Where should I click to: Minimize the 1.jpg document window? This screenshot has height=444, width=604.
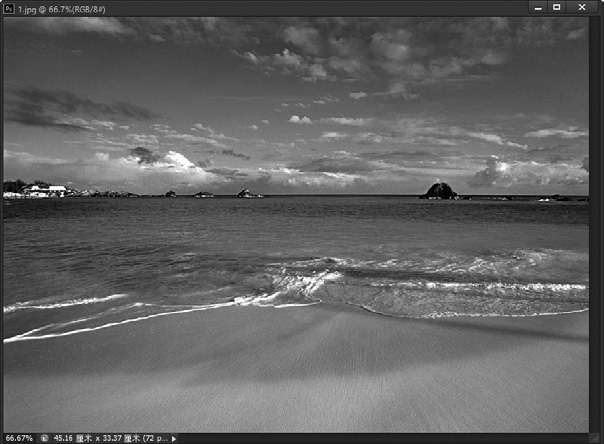click(x=538, y=8)
